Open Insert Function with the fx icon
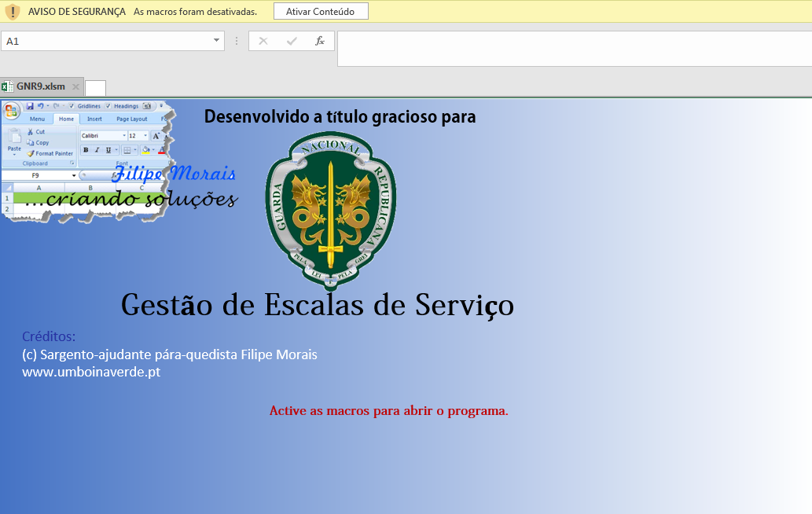 coord(320,41)
